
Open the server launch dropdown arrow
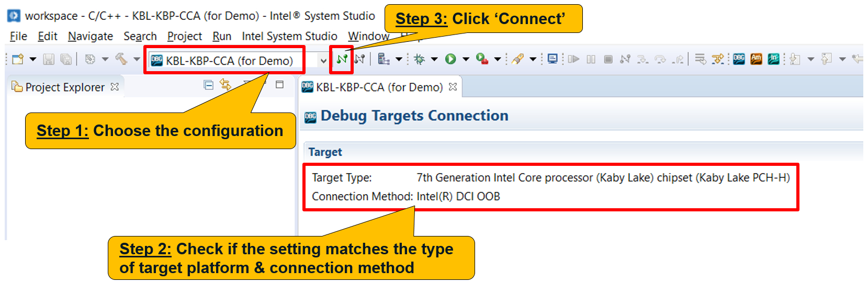pos(399,59)
